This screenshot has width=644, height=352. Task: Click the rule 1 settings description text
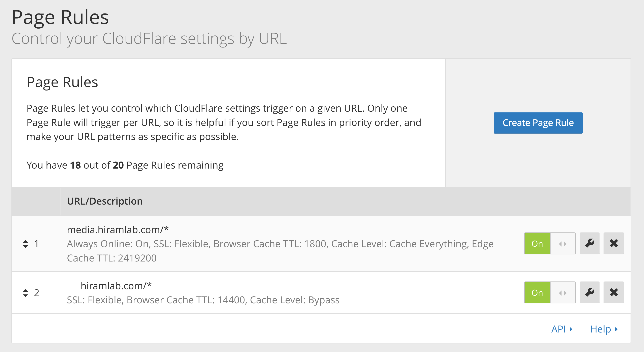(280, 251)
